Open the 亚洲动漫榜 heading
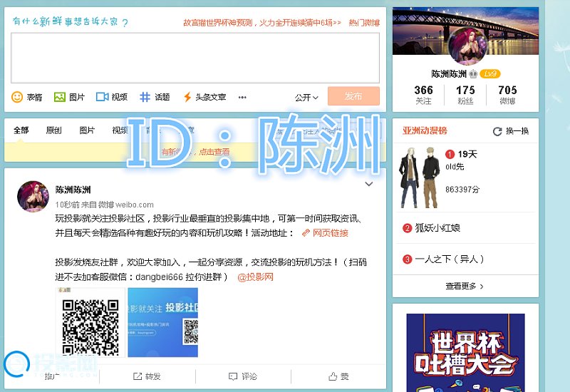This screenshot has height=392, width=570. [x=425, y=130]
